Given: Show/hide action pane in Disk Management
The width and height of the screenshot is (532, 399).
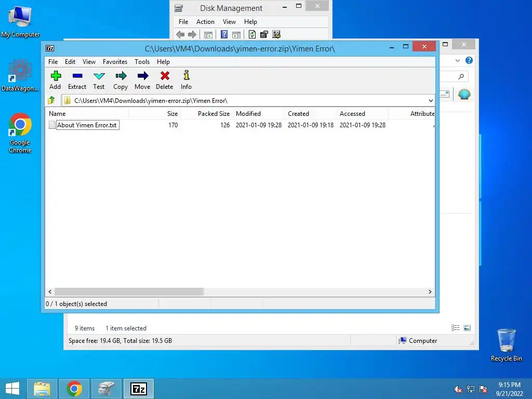Looking at the screenshot, I should (x=236, y=35).
